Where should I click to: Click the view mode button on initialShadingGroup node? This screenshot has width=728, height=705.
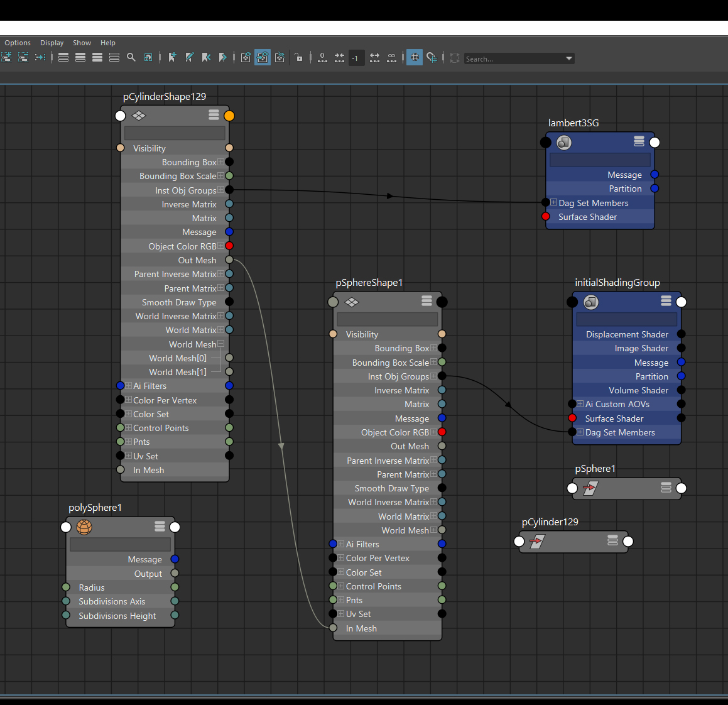click(666, 302)
